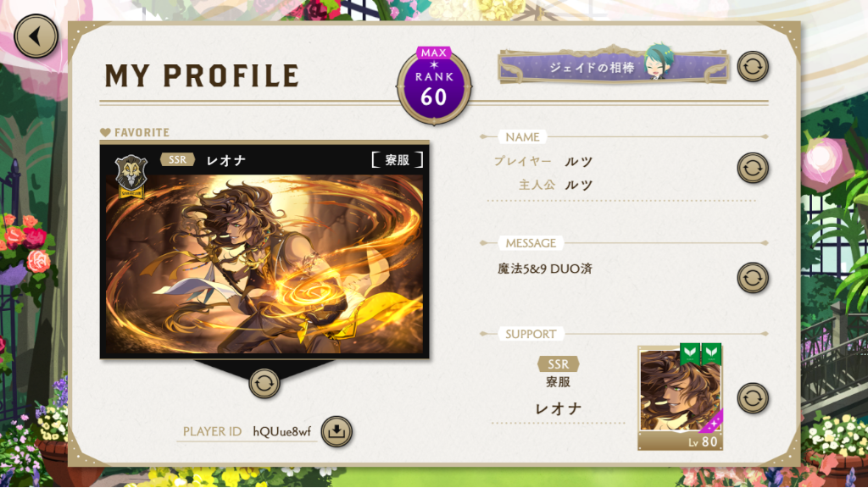Select the Leona support card thumbnail
The height and width of the screenshot is (488, 868).
pyautogui.click(x=681, y=397)
